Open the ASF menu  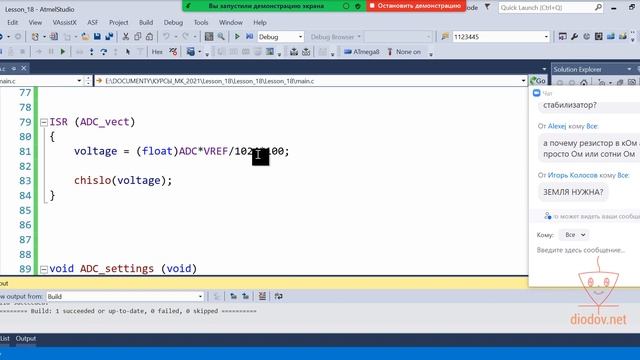click(x=93, y=22)
